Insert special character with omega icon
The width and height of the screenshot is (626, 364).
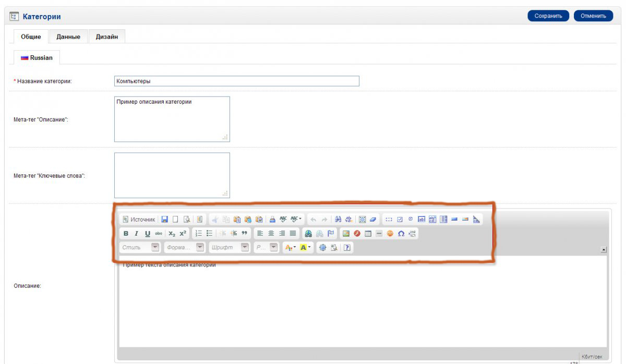pos(401,234)
